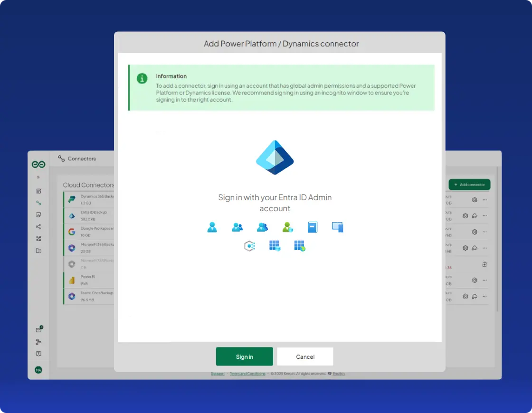
Task: Click the Connectors page heading
Action: [82, 159]
